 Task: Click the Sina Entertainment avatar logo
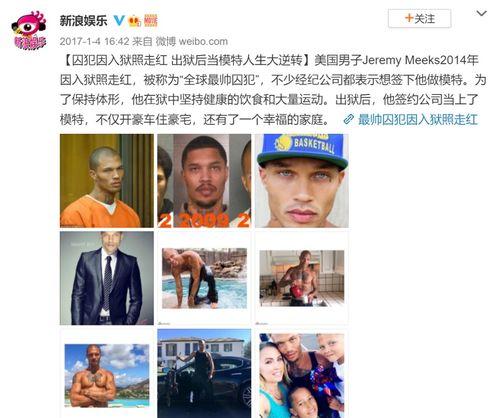click(28, 31)
